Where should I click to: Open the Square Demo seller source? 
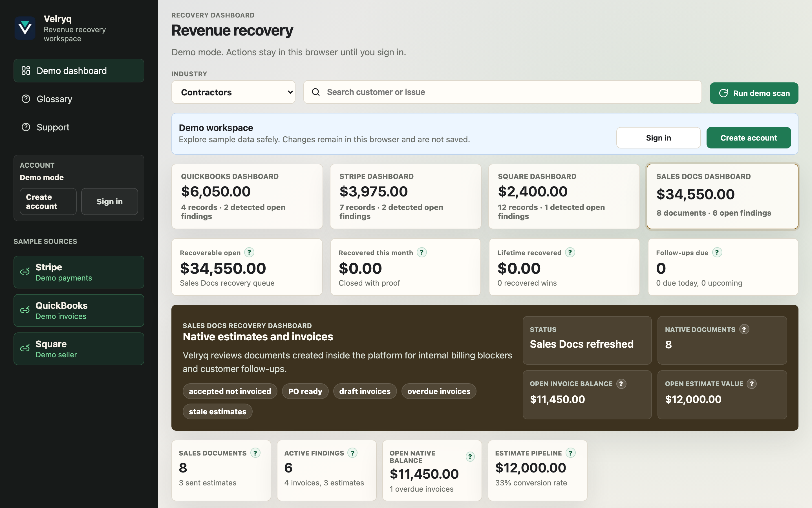coord(79,349)
